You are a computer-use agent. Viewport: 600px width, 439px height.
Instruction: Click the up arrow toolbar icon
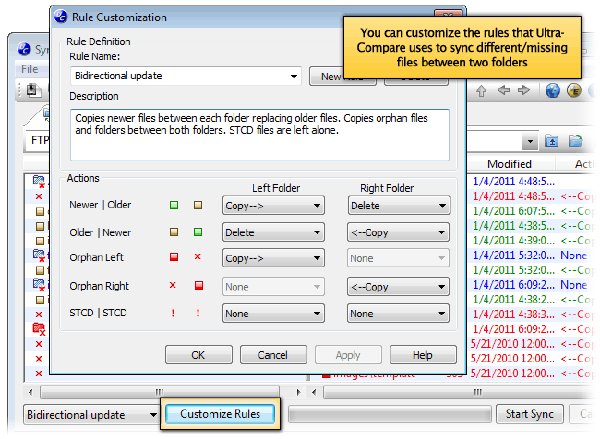(x=481, y=91)
